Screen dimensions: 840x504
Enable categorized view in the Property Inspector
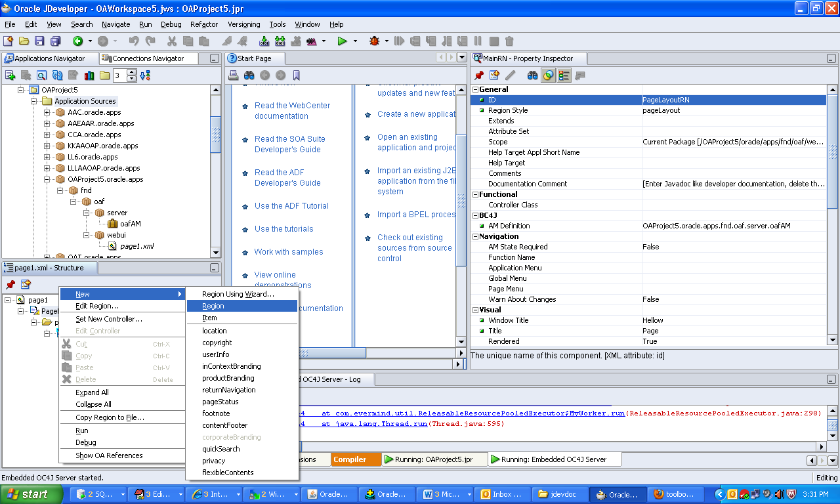(563, 75)
